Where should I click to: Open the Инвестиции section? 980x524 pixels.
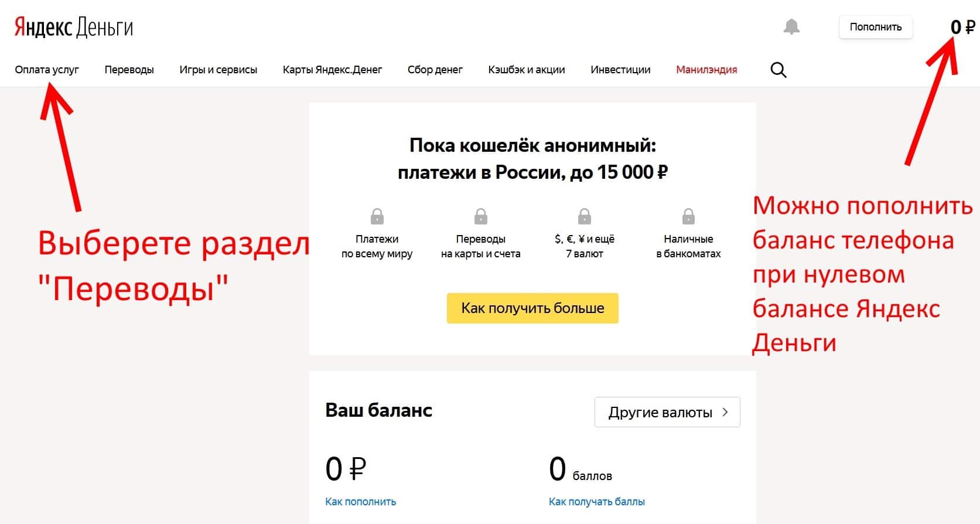(620, 70)
